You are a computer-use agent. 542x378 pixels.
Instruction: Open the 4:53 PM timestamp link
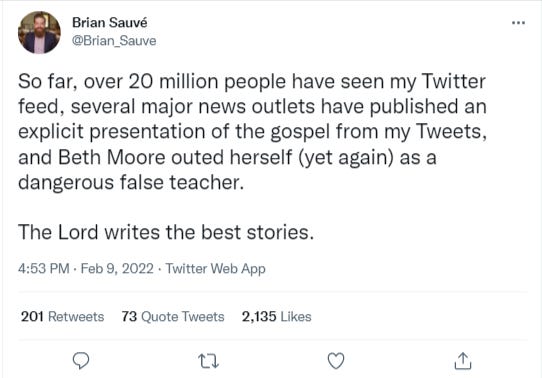44,268
